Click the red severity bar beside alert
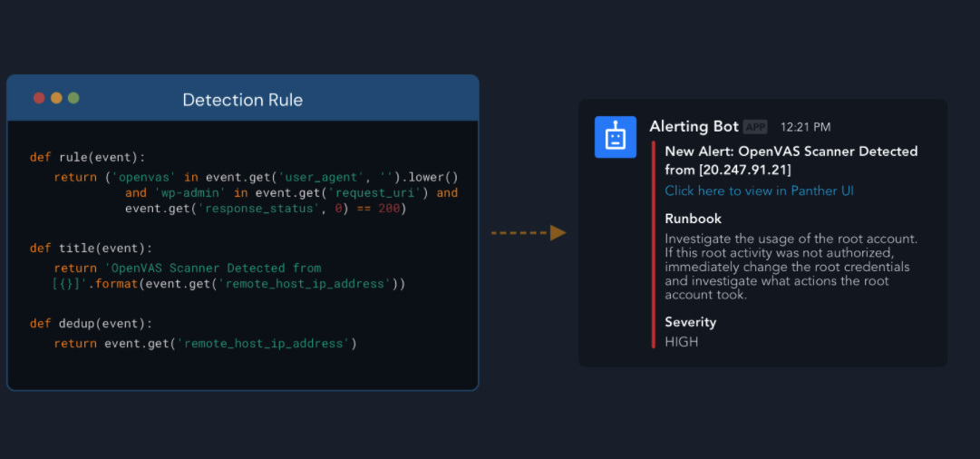 (x=653, y=244)
